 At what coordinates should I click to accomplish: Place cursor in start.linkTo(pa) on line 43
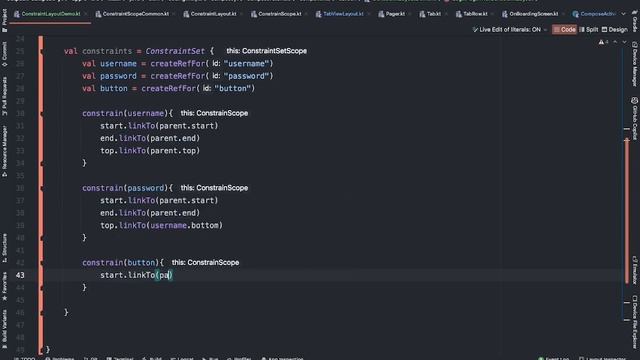click(136, 275)
